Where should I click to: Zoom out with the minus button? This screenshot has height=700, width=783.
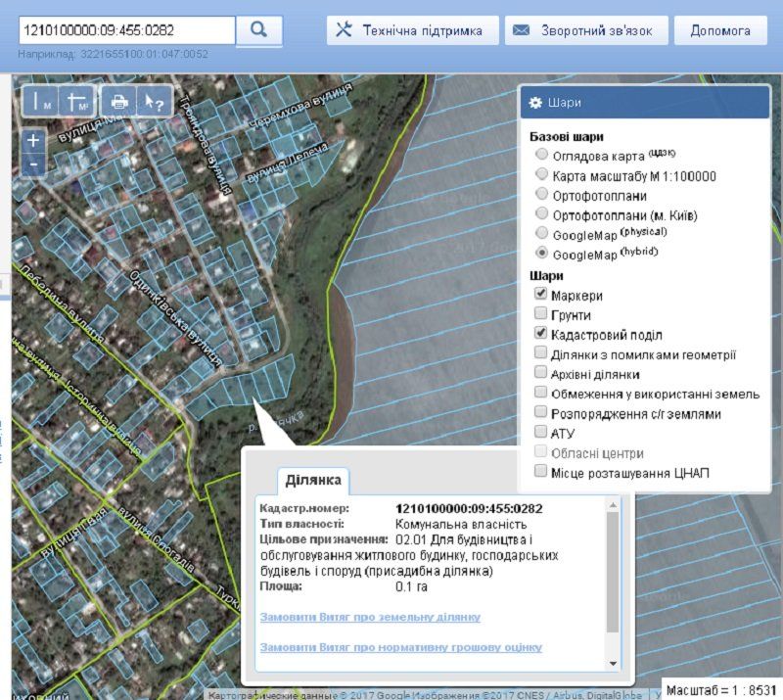33,164
